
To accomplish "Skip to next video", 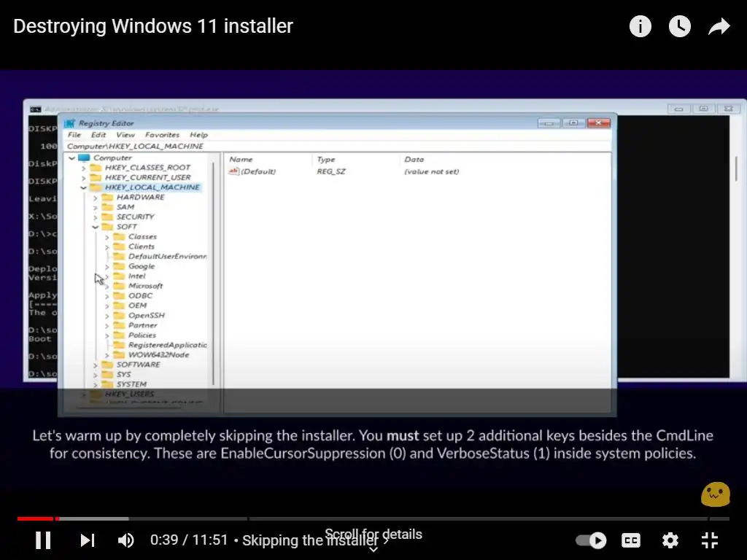I will click(88, 540).
